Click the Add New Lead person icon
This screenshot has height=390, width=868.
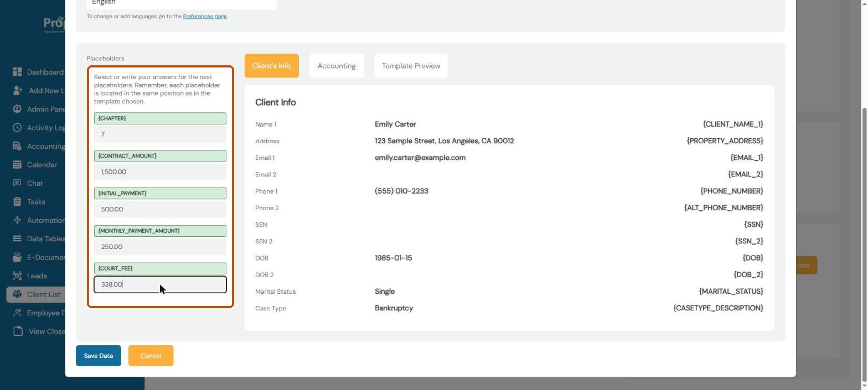[x=18, y=90]
